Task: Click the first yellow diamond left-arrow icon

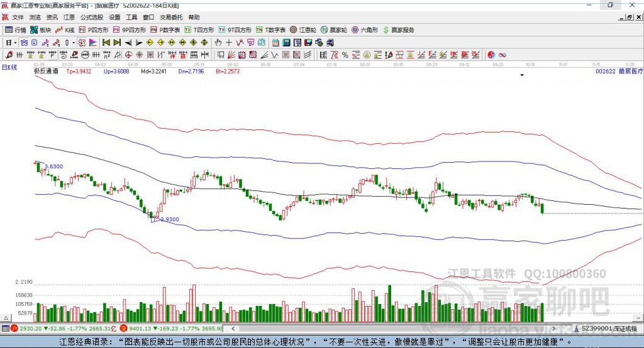Action: click(x=150, y=43)
